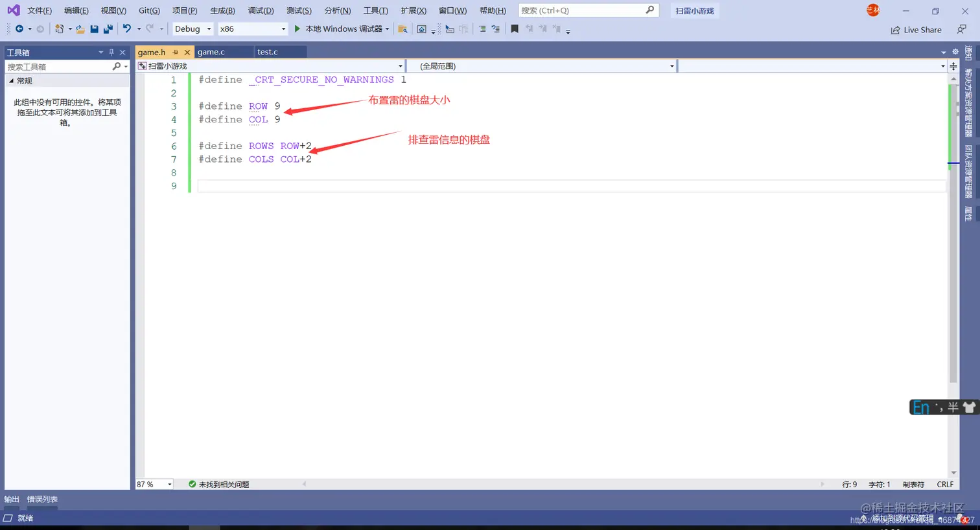Open the 编辑(E) menu
Viewport: 980px width, 530px height.
pos(76,10)
